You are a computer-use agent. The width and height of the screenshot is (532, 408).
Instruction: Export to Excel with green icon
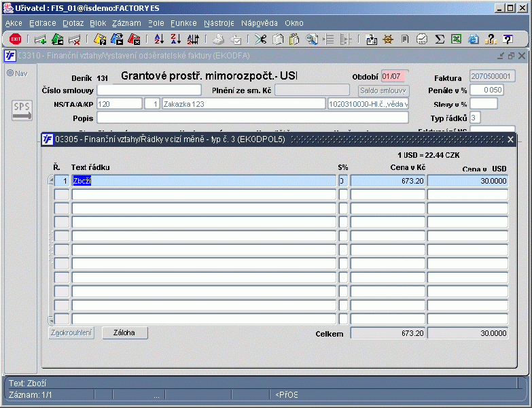[456, 39]
